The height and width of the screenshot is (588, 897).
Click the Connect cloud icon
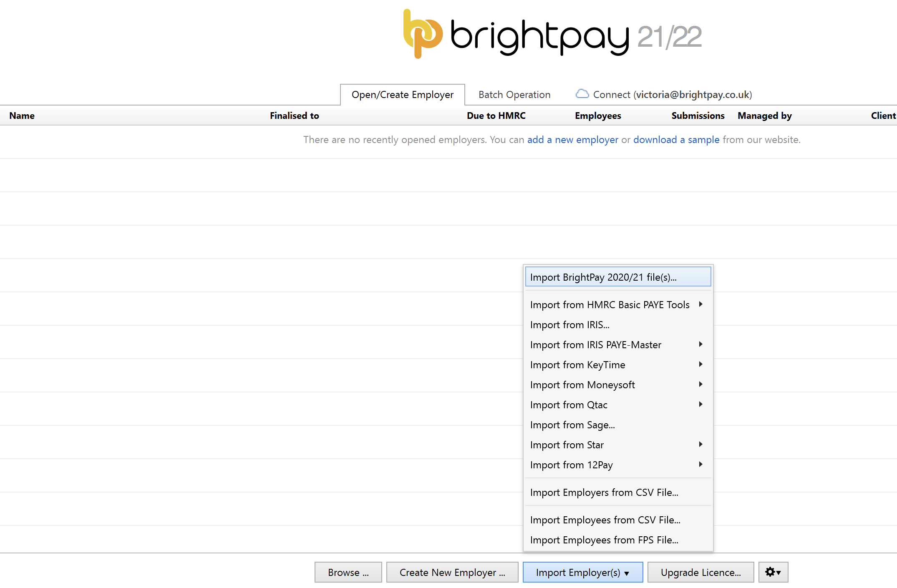point(582,94)
